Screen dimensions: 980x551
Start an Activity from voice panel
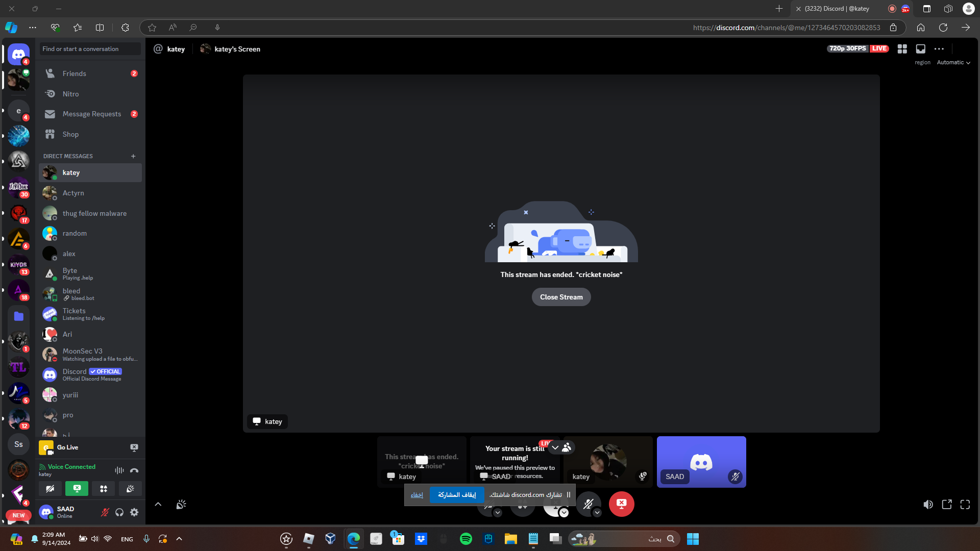coord(104,489)
